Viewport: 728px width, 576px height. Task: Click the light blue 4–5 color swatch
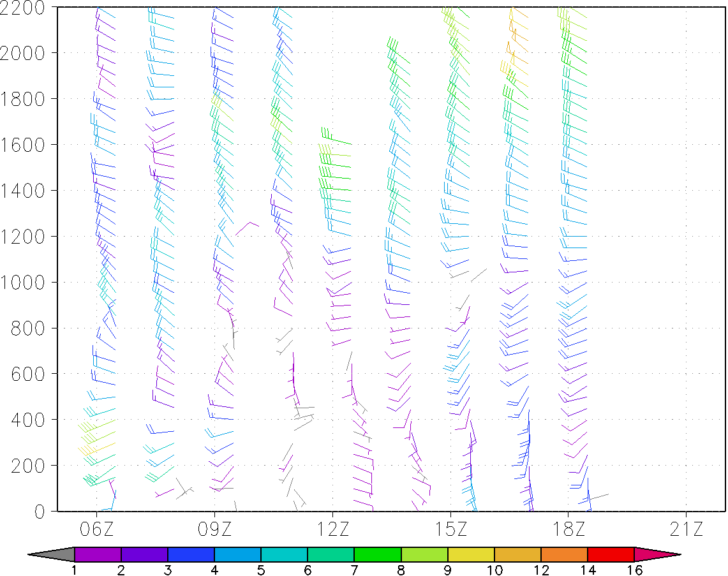pyautogui.click(x=238, y=554)
